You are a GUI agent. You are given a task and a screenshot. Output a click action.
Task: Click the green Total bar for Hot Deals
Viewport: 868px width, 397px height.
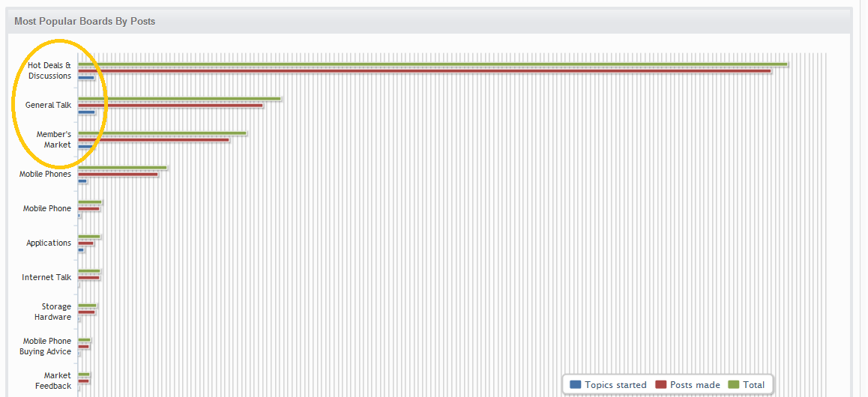pyautogui.click(x=433, y=64)
